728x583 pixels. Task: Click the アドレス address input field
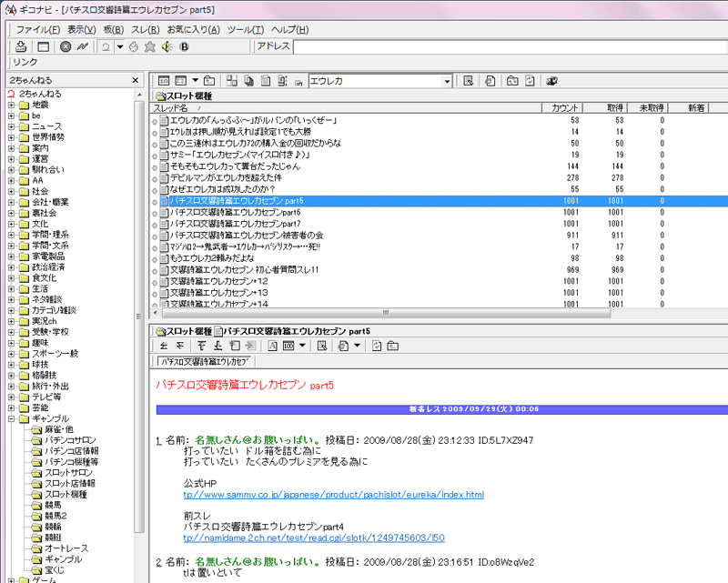[x=510, y=47]
